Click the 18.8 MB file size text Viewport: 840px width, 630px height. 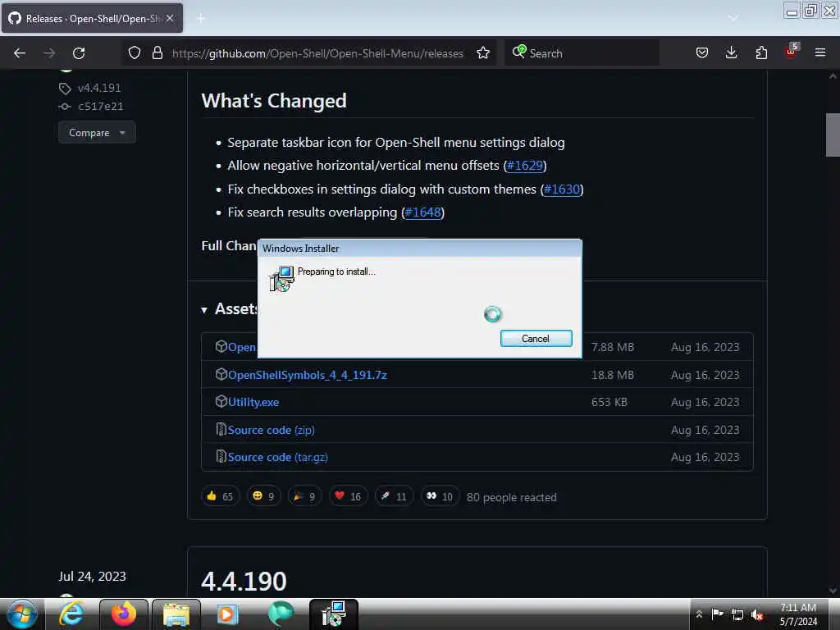click(x=612, y=375)
